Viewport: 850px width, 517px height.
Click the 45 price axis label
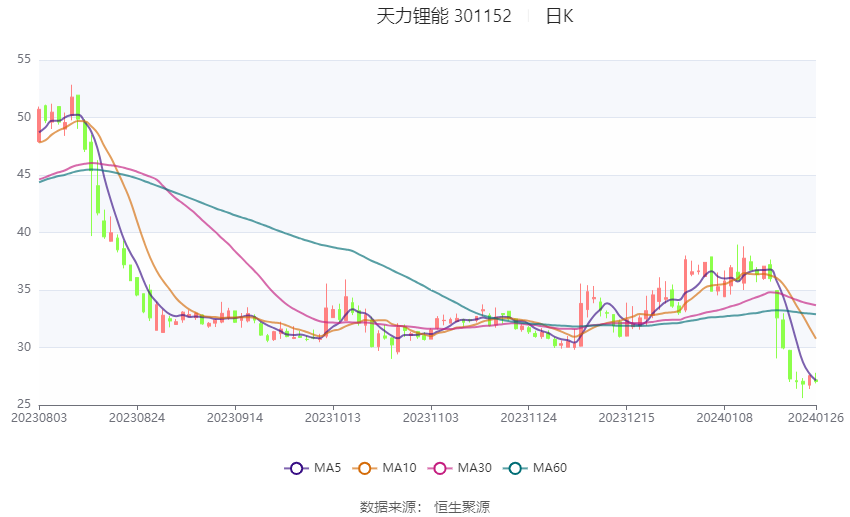pyautogui.click(x=24, y=175)
